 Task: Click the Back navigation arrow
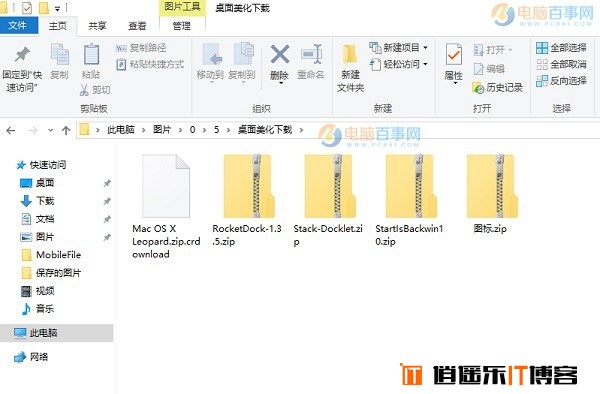(x=11, y=130)
